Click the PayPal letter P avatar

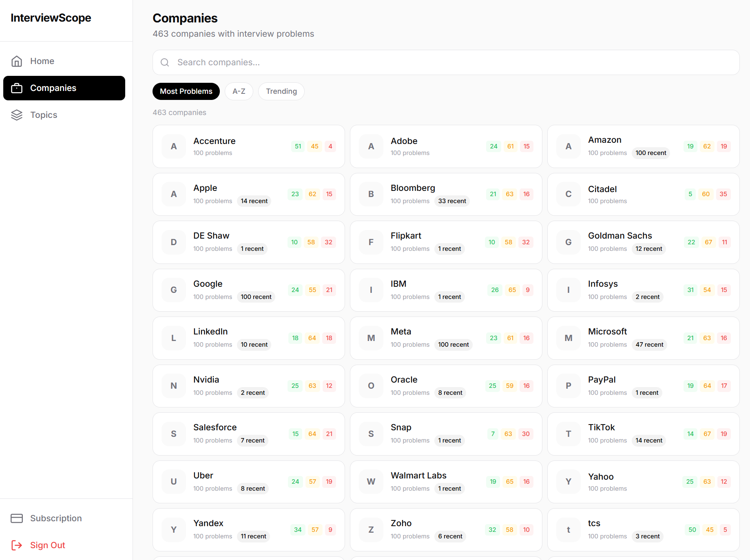tap(569, 386)
